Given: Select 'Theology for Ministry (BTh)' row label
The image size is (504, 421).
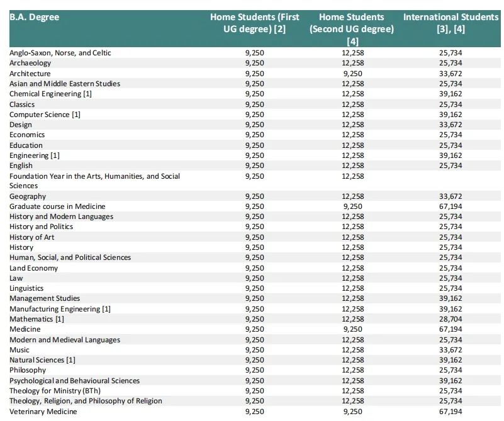Looking at the screenshot, I should (x=55, y=391).
